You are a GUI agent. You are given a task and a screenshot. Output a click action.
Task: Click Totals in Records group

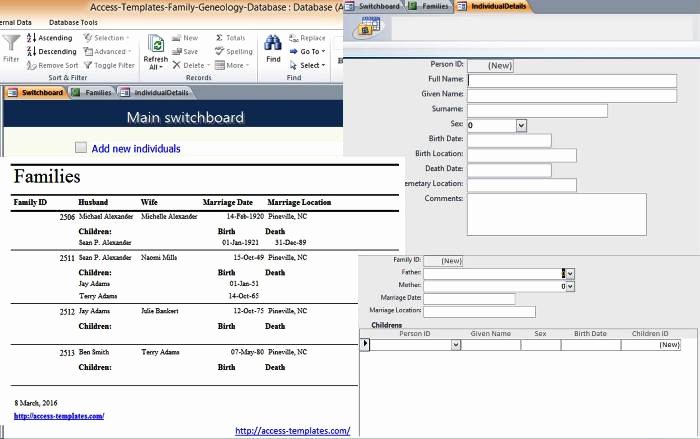click(230, 38)
